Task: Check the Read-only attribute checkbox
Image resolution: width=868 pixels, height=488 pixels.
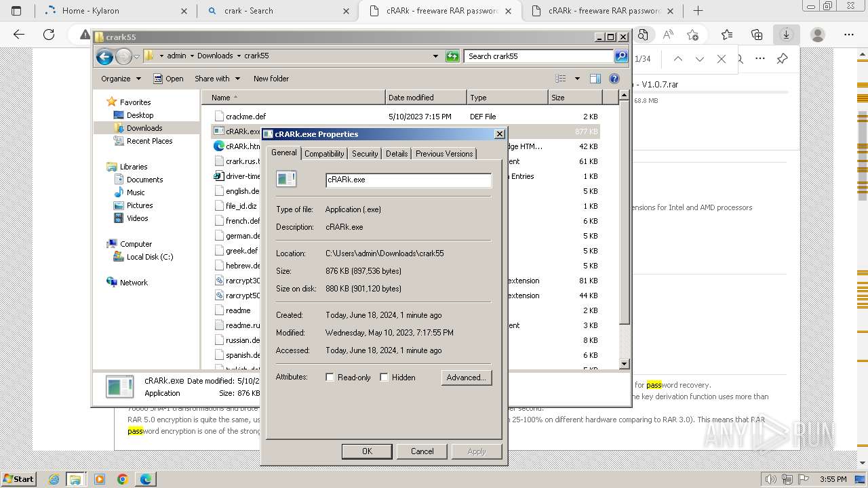Action: click(330, 378)
